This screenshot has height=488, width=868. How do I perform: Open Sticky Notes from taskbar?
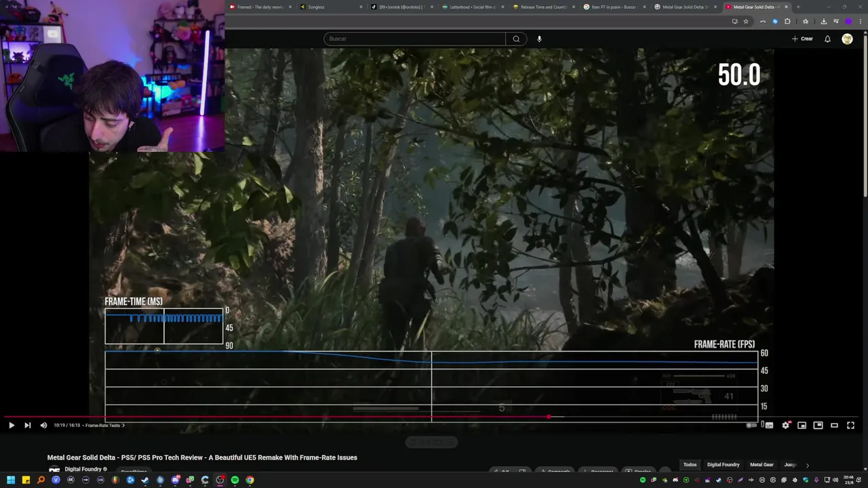pyautogui.click(x=26, y=480)
